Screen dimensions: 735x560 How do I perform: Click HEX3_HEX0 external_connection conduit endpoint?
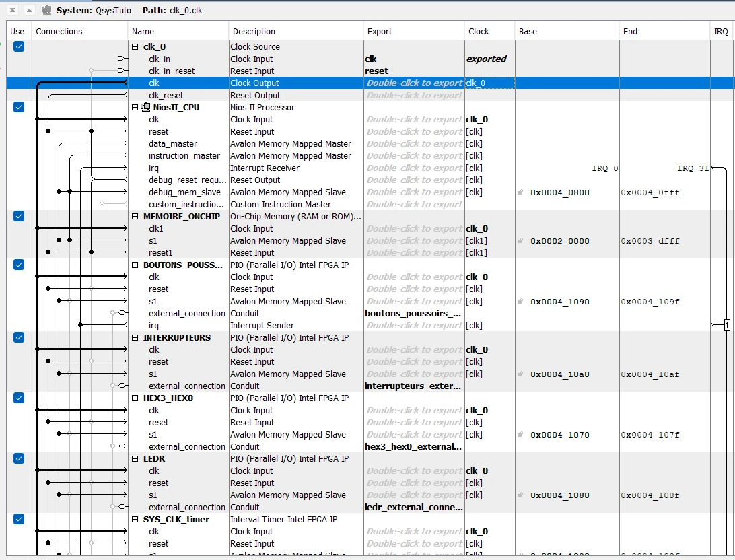pos(123,447)
